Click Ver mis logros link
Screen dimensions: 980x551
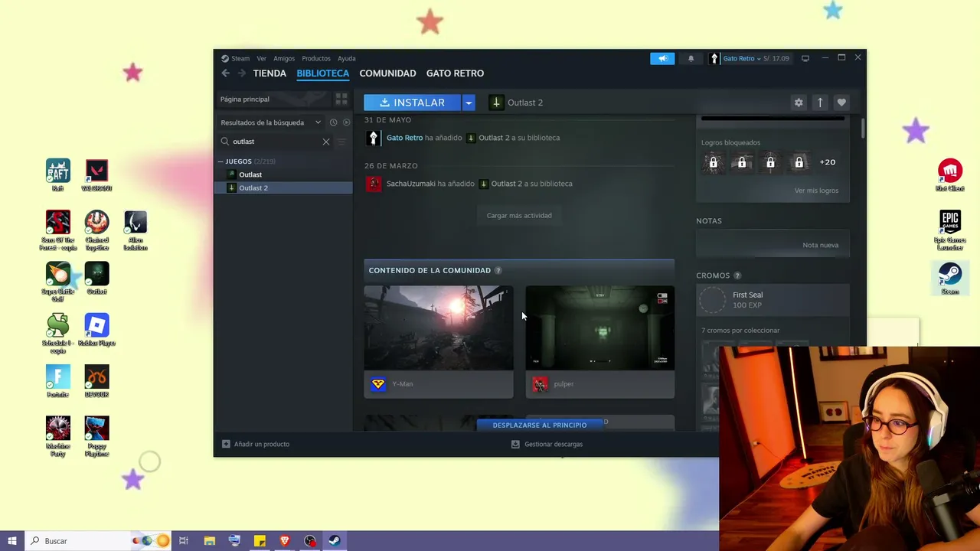[816, 191]
